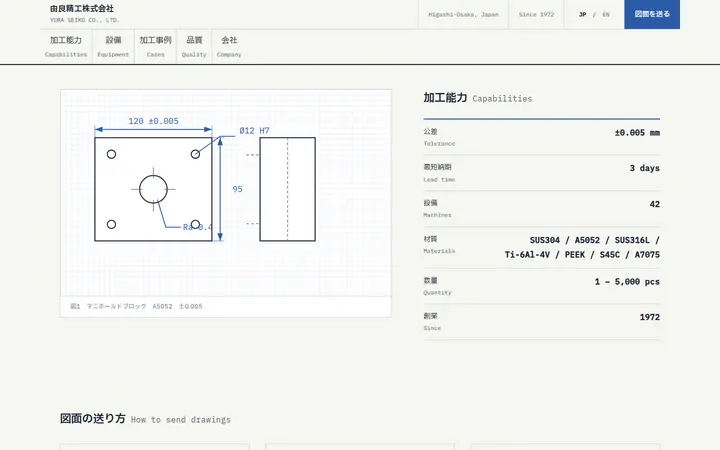
Task: Open the 加工事例 Cases nav tab
Action: pos(155,46)
